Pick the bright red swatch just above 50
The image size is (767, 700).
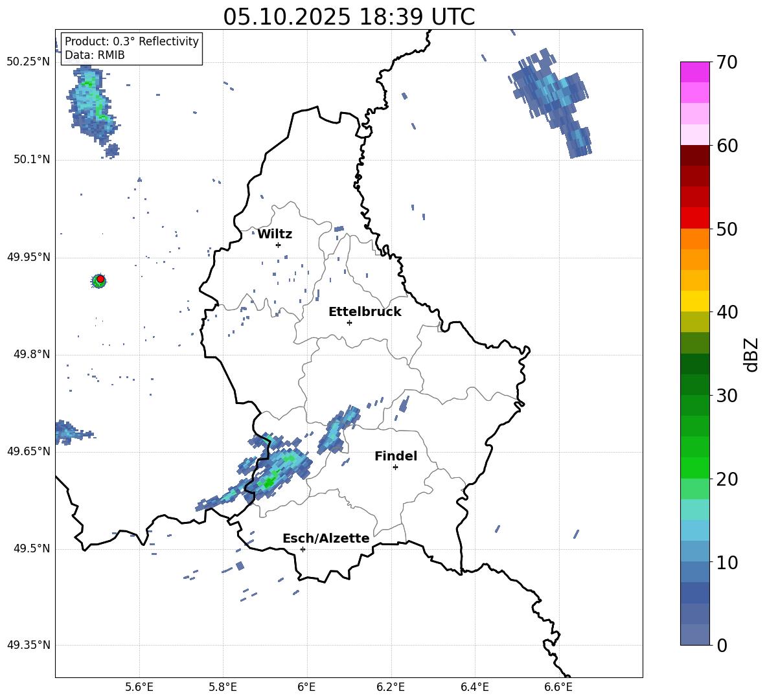pyautogui.click(x=695, y=218)
